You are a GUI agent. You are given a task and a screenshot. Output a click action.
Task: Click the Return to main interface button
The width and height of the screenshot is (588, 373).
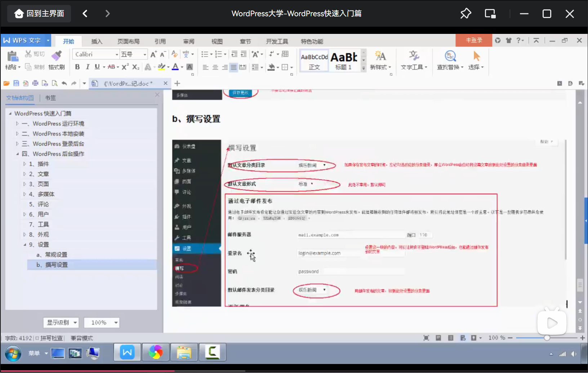pyautogui.click(x=39, y=14)
